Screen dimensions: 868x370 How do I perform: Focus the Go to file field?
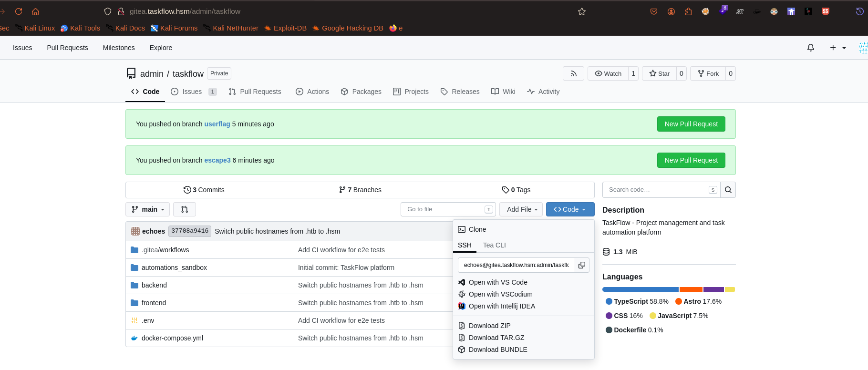448,209
